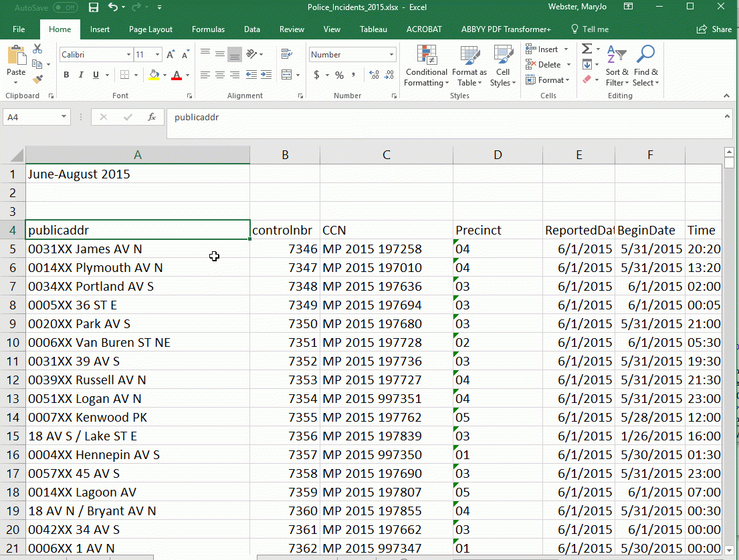
Task: Click the Format Painter brush icon
Action: (x=37, y=79)
